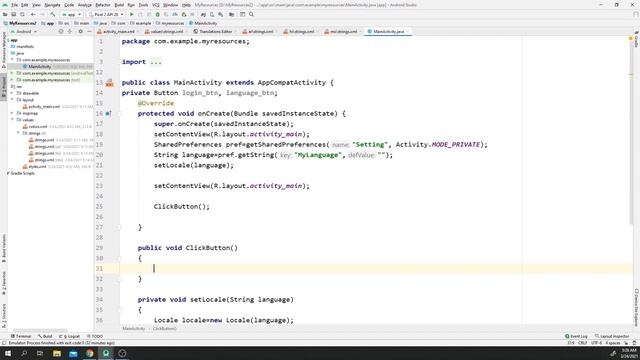Click the Debug app bug icon

(x=158, y=14)
